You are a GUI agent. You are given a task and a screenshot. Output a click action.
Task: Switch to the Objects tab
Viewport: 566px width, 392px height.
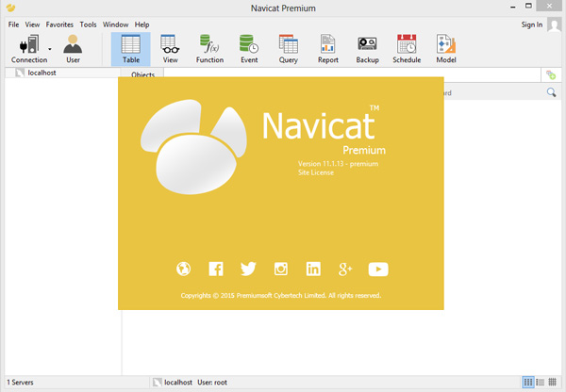tap(143, 73)
